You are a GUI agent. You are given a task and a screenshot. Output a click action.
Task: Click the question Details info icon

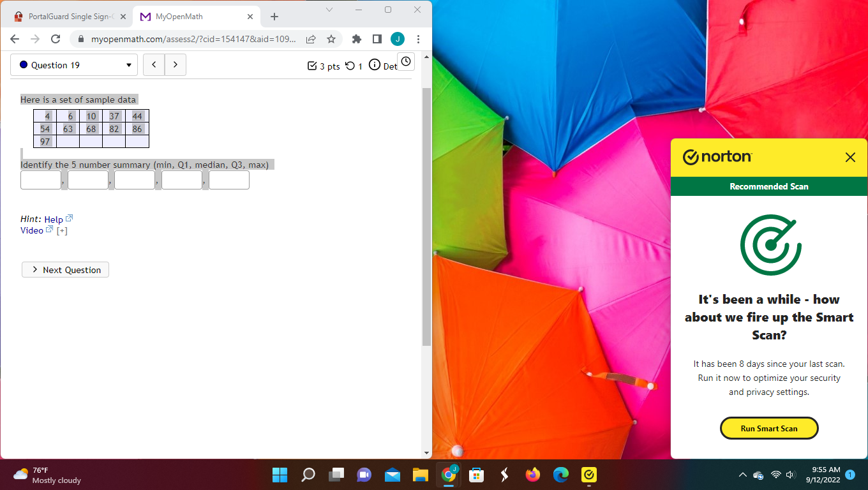click(x=375, y=65)
